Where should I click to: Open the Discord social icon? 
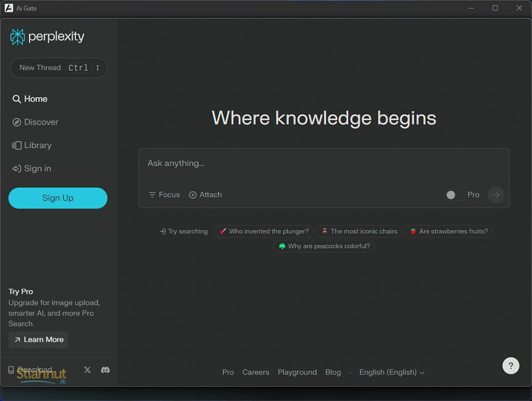coord(106,370)
